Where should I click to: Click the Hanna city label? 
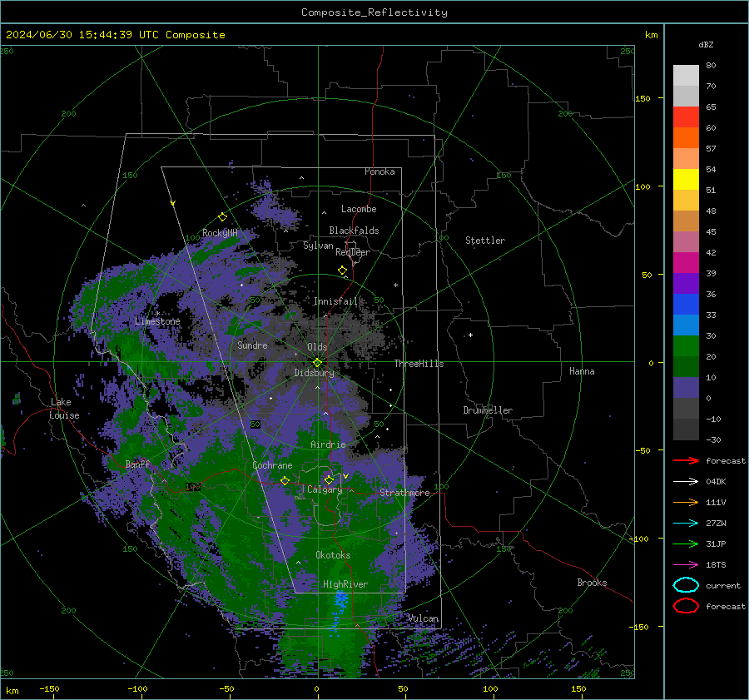point(582,371)
